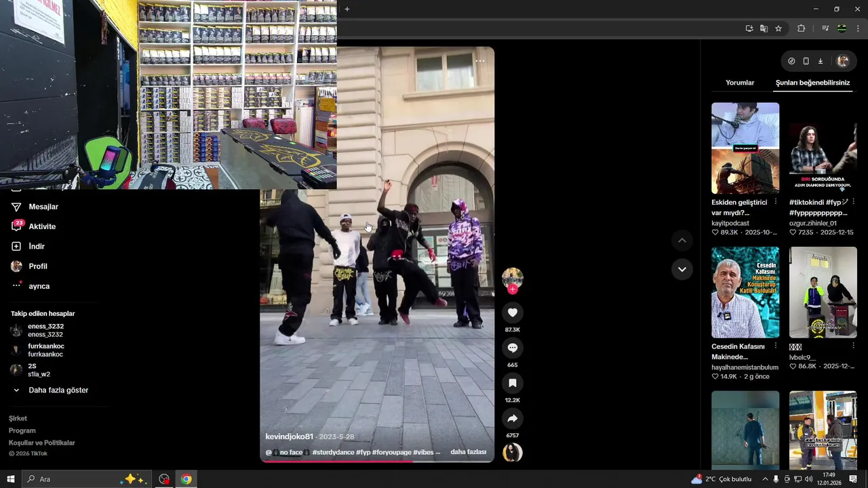Click the microphone icon in system tray

tap(776, 479)
